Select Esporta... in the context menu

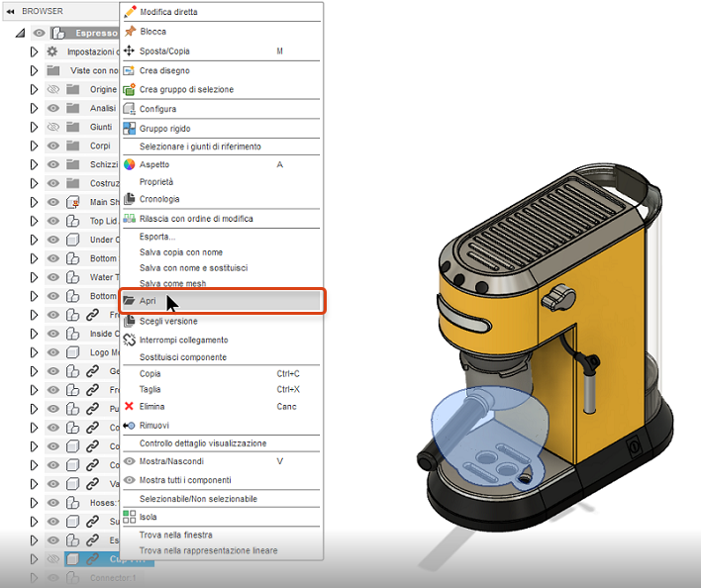point(157,237)
